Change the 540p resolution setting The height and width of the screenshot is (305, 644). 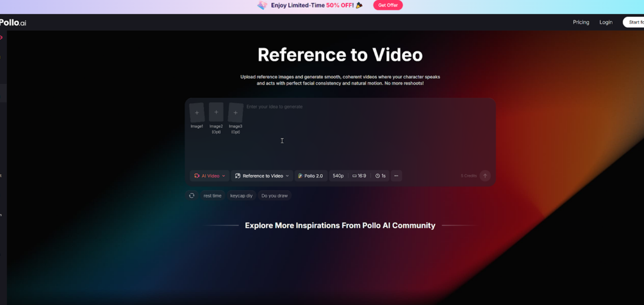[x=338, y=176]
